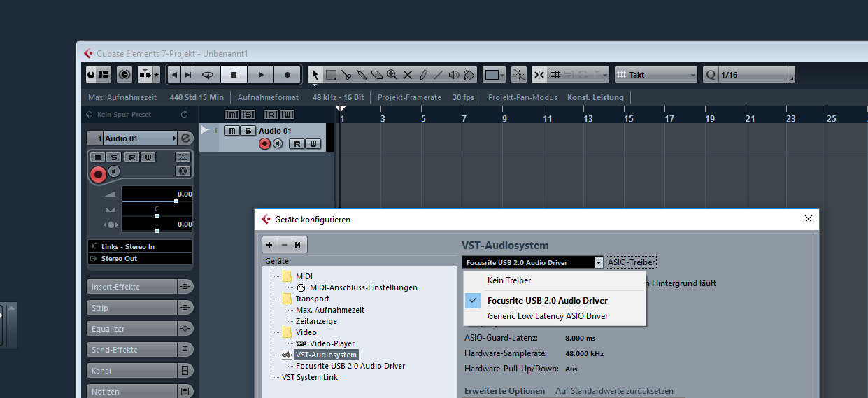Select the Glue tool
The height and width of the screenshot is (398, 868).
[x=362, y=74]
